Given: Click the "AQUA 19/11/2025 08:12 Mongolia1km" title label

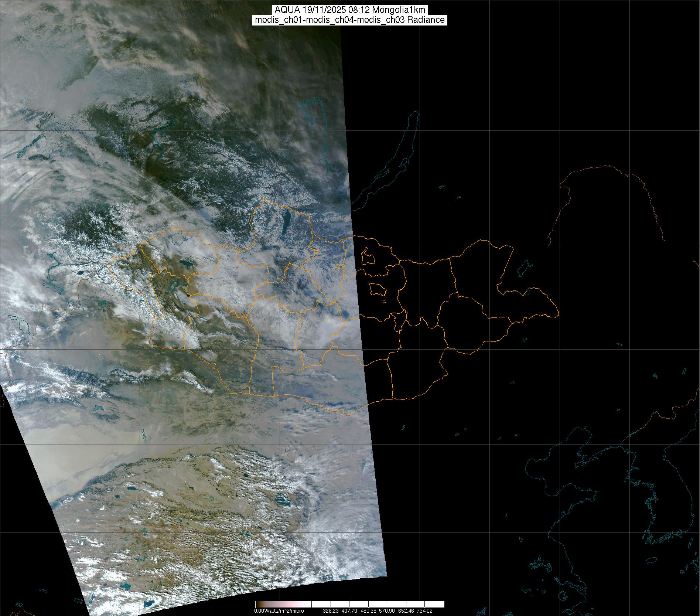Looking at the screenshot, I should [350, 9].
